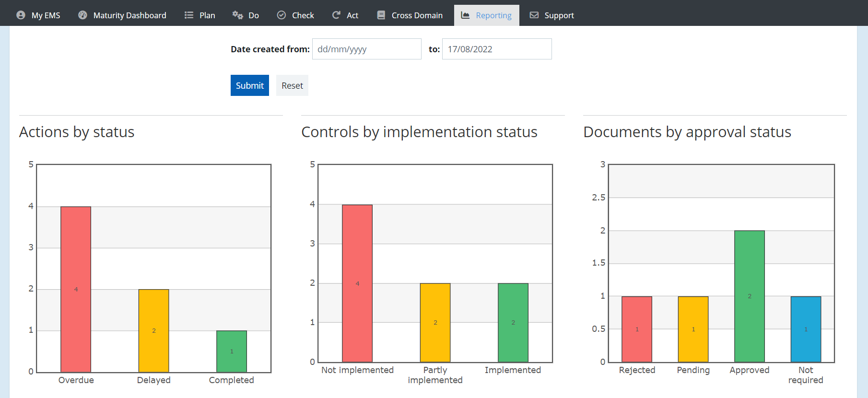The height and width of the screenshot is (398, 868).
Task: Focus the Date created from field
Action: click(366, 49)
